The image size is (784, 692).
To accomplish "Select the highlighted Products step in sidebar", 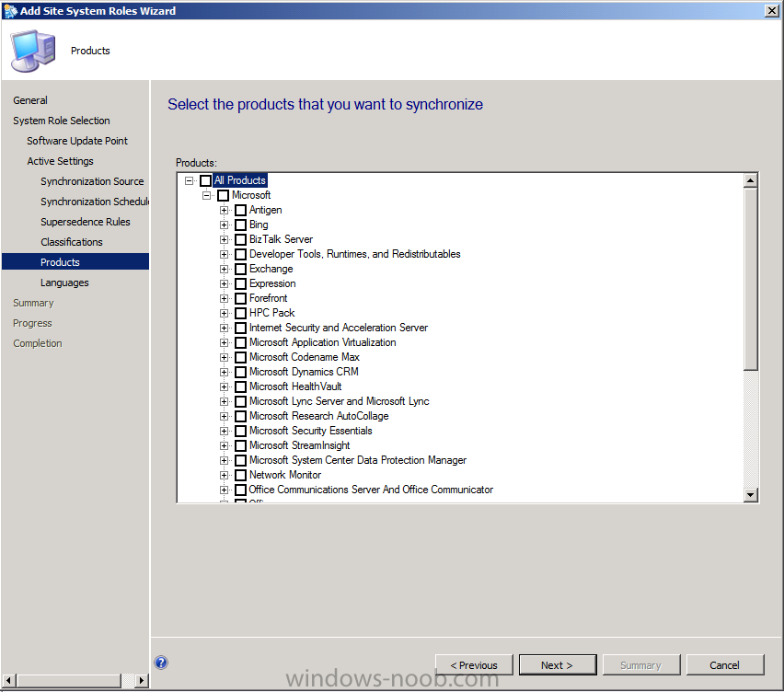I will tap(75, 262).
